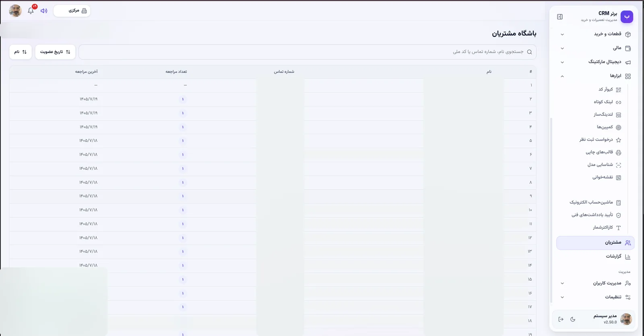Expand قطعات و خرید chevron
Image resolution: width=644 pixels, height=336 pixels.
562,34
